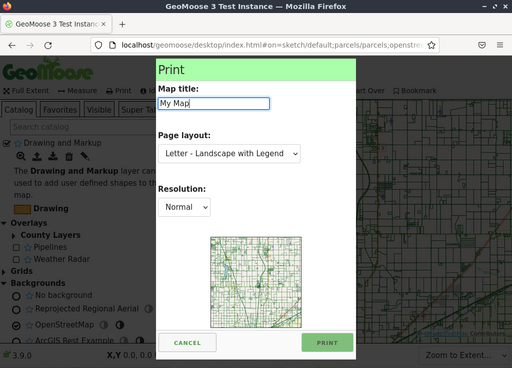
Task: Collapse the Overlays group
Action: [x=4, y=223]
